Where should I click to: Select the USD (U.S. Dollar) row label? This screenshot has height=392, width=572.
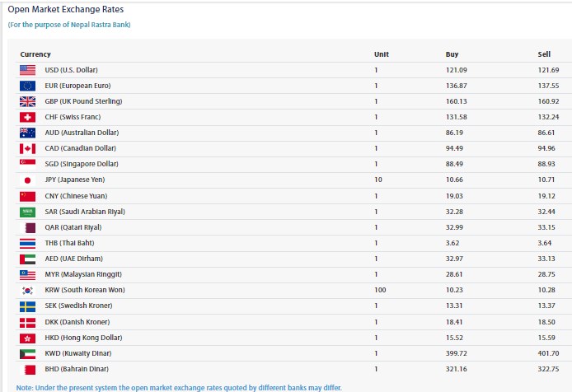[71, 70]
